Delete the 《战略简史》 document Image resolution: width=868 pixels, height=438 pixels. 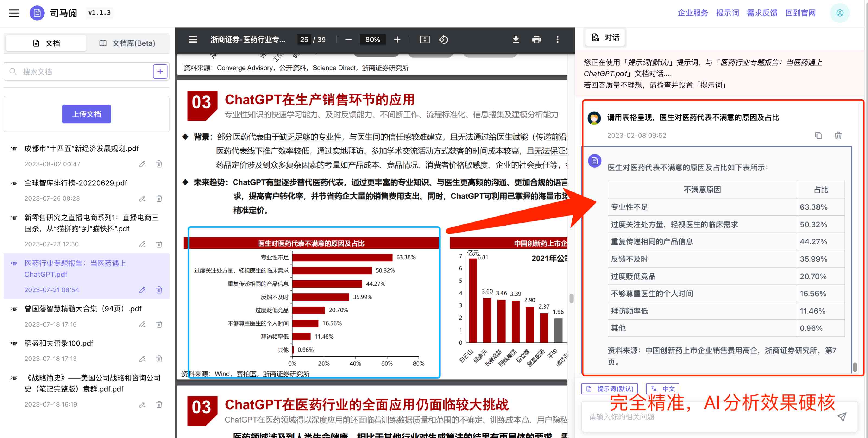click(159, 404)
